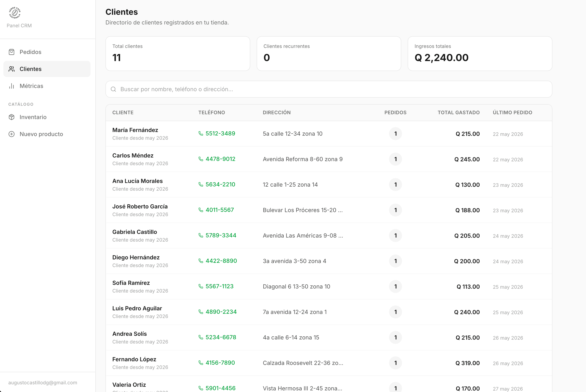Select the Ana Lucía Morales name

coord(137,181)
